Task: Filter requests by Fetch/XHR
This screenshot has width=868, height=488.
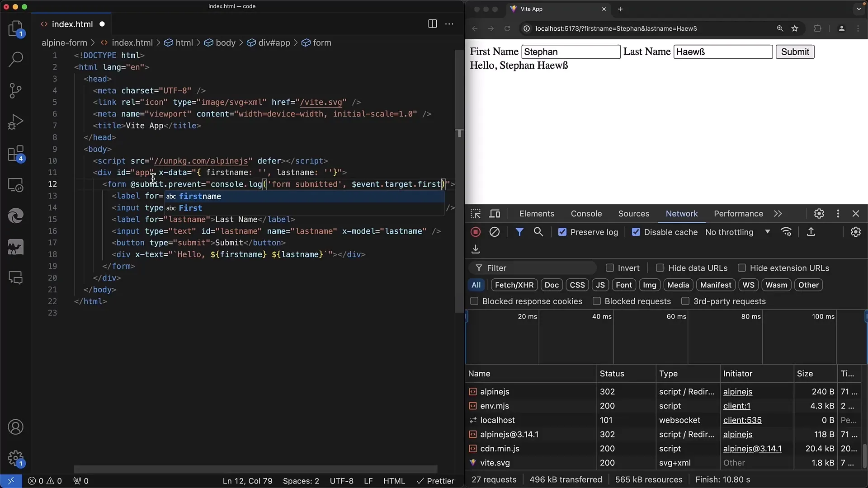Action: 514,285
